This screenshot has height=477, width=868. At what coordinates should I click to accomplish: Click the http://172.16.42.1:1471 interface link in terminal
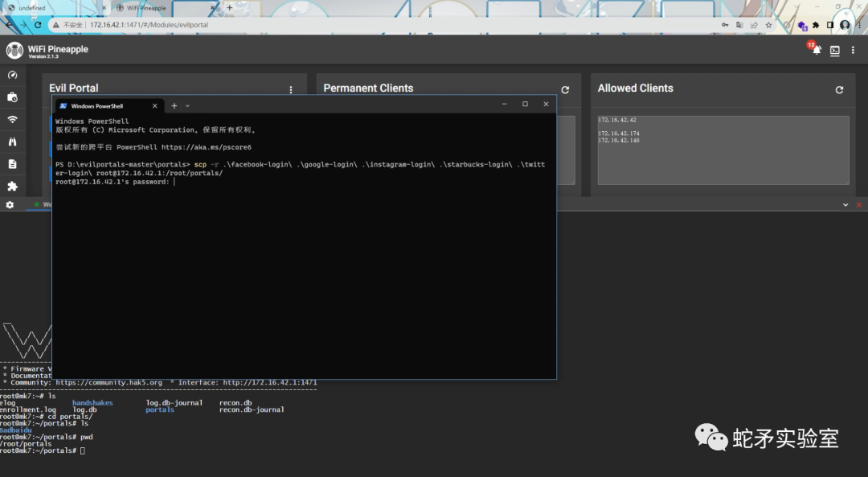pos(270,382)
